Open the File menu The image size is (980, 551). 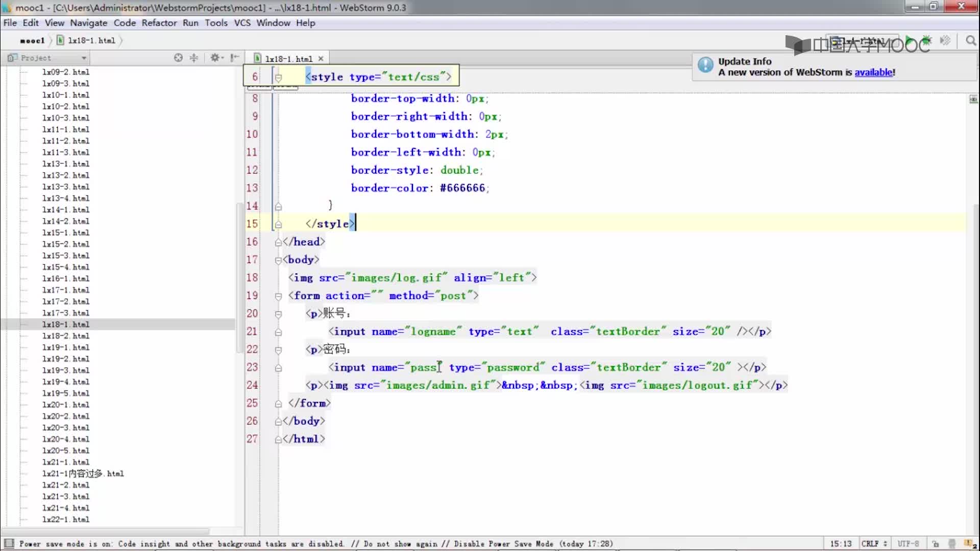coord(10,23)
